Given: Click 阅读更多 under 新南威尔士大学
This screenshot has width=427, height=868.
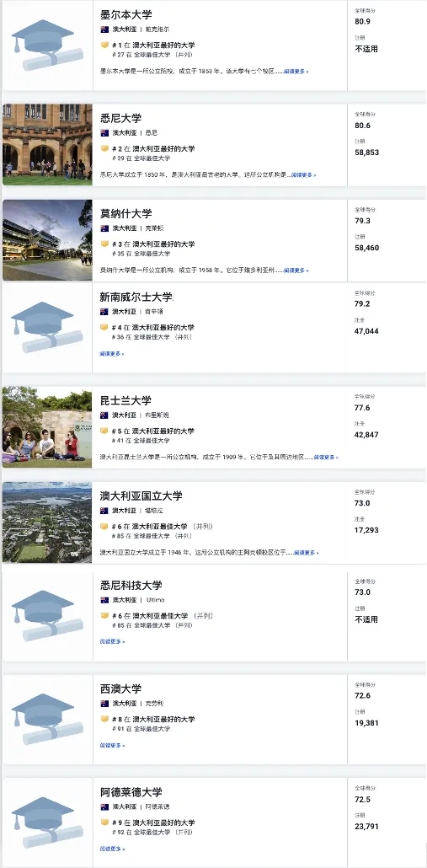Looking at the screenshot, I should 112,353.
